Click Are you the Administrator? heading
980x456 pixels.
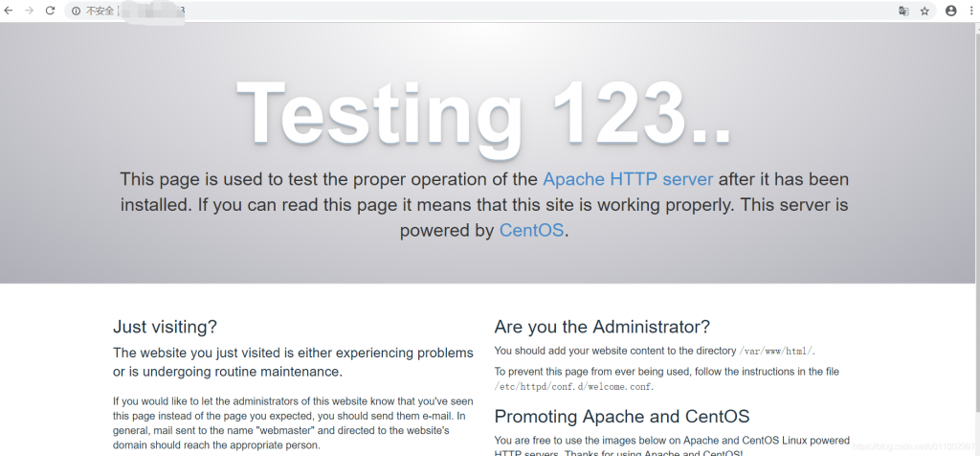[x=602, y=327]
